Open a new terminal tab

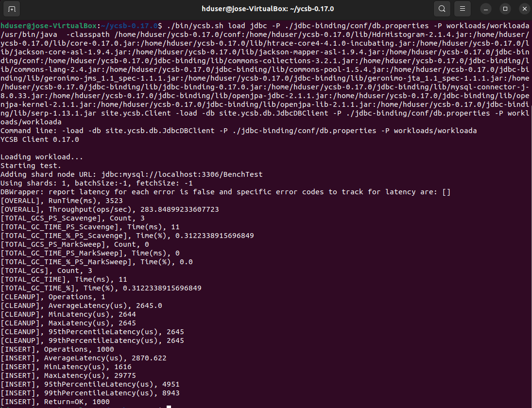tap(12, 9)
